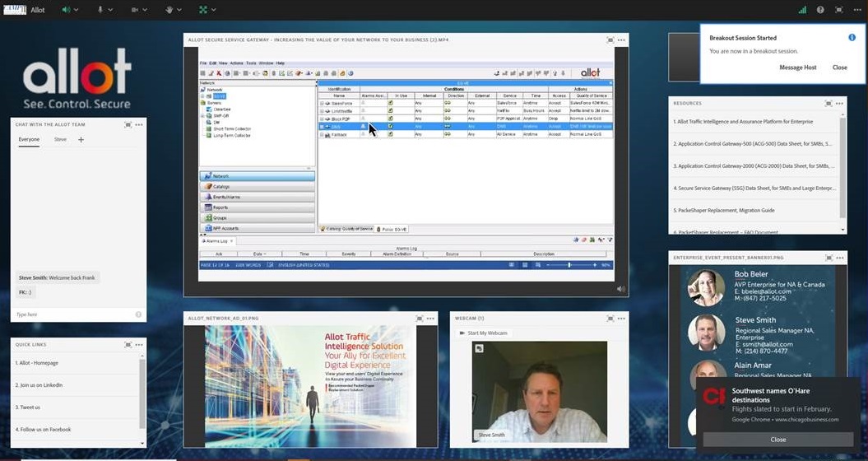Maximize the video share pod

(x=610, y=40)
